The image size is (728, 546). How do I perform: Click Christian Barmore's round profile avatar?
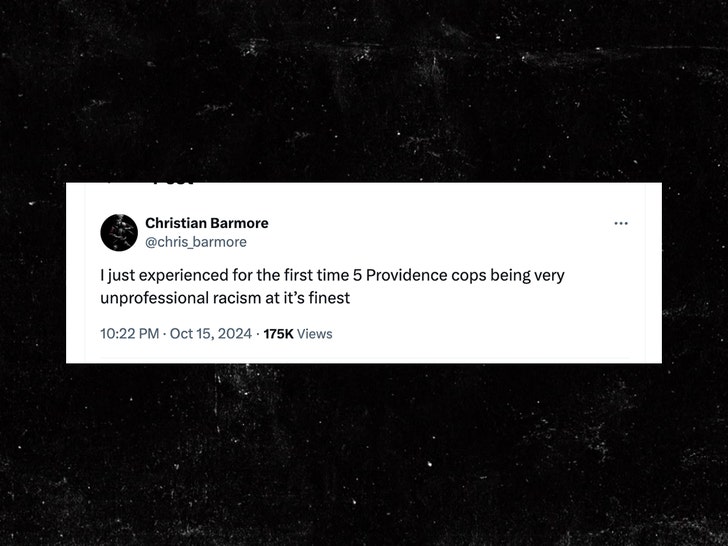coord(119,232)
